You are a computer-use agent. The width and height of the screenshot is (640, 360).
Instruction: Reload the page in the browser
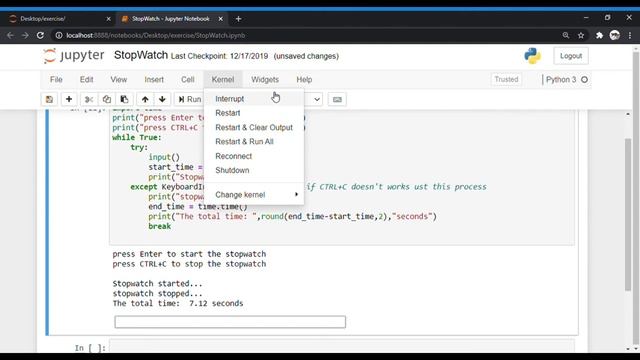(40, 36)
